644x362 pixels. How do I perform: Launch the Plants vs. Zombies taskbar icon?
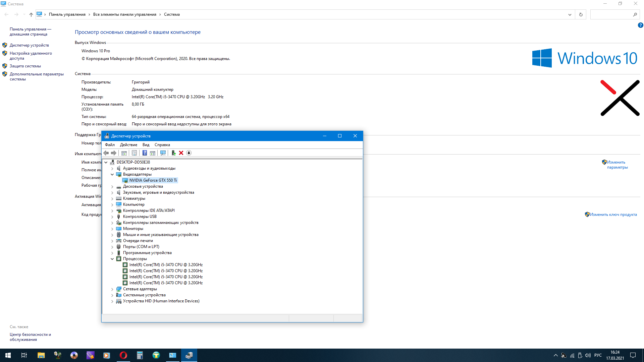[58, 355]
